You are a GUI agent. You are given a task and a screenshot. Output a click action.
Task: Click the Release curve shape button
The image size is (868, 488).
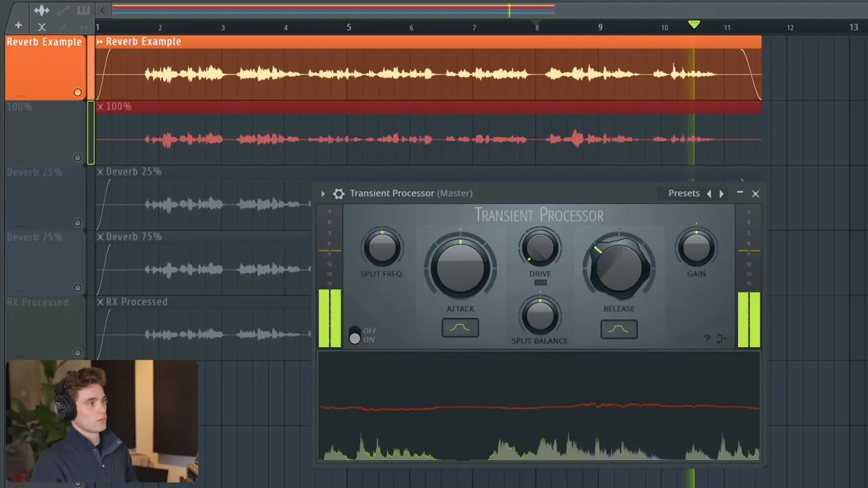(x=618, y=329)
